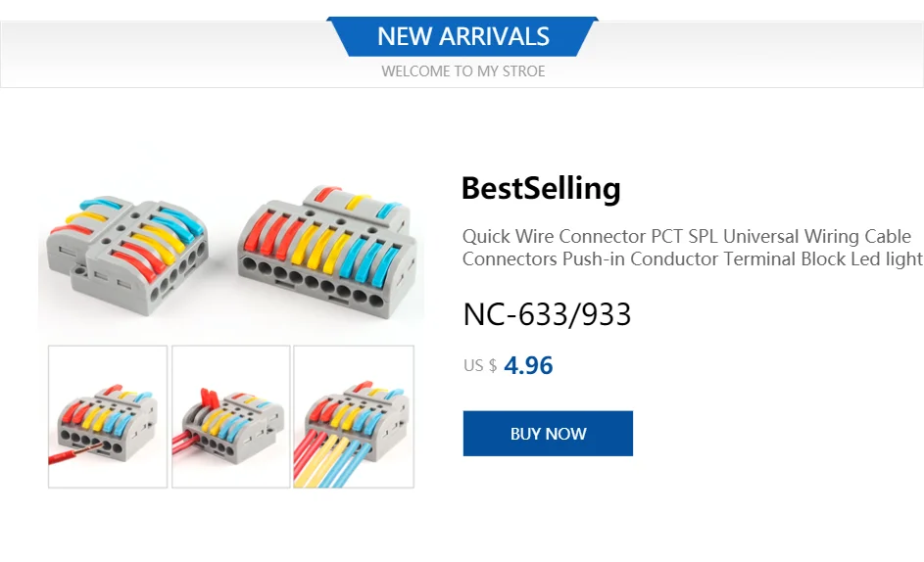Click the WELCOME TO MY STROE subtitle
This screenshot has height=562, width=924.
click(462, 71)
